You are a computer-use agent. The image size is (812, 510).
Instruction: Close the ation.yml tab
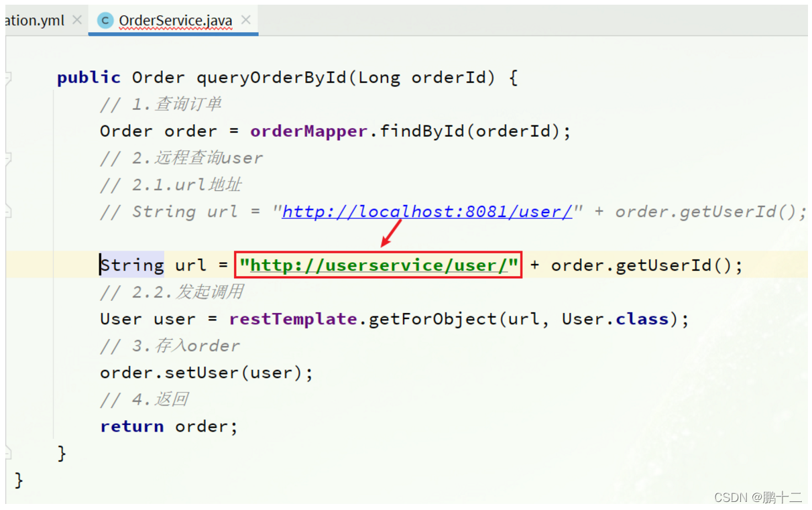point(77,20)
